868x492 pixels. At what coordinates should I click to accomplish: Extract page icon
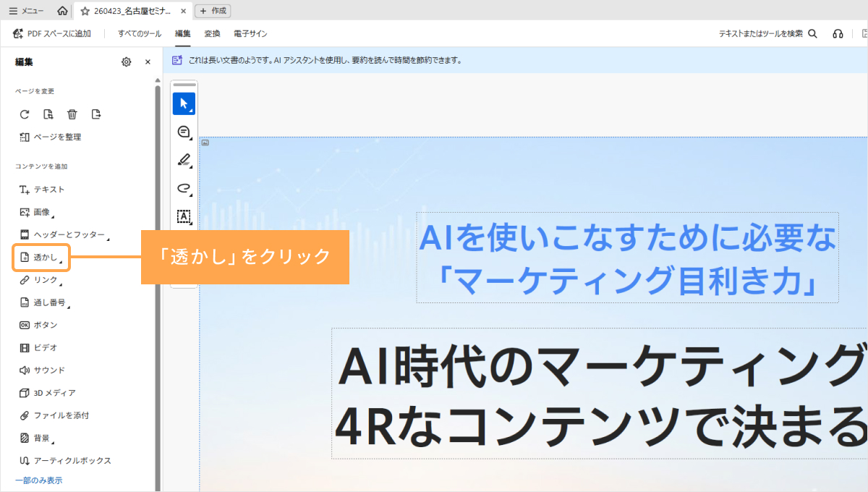tap(96, 114)
